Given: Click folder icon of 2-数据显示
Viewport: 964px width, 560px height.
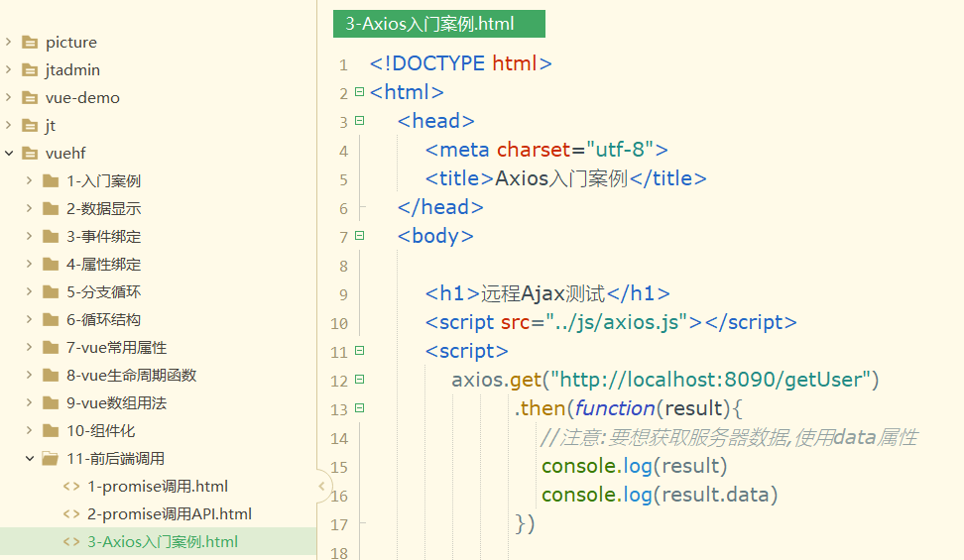Looking at the screenshot, I should (x=51, y=208).
